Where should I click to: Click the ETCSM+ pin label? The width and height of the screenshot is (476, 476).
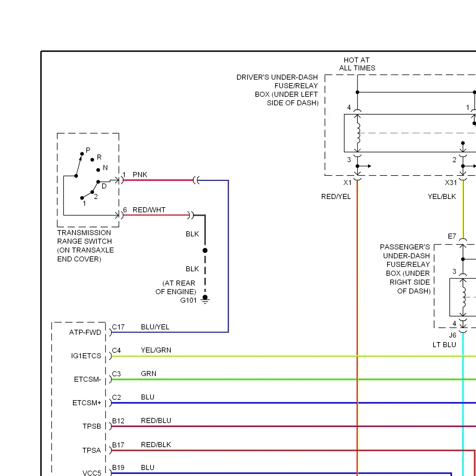(87, 403)
